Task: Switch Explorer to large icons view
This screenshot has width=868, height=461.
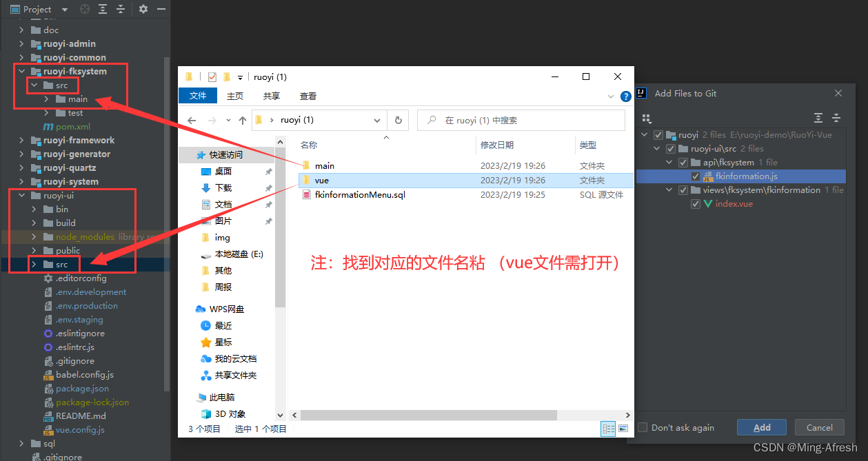Action: (623, 429)
